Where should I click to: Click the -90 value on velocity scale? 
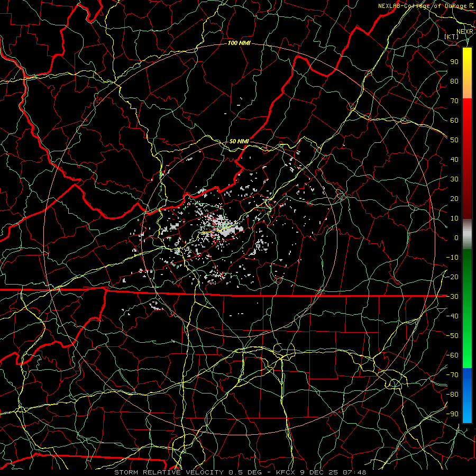click(x=452, y=414)
